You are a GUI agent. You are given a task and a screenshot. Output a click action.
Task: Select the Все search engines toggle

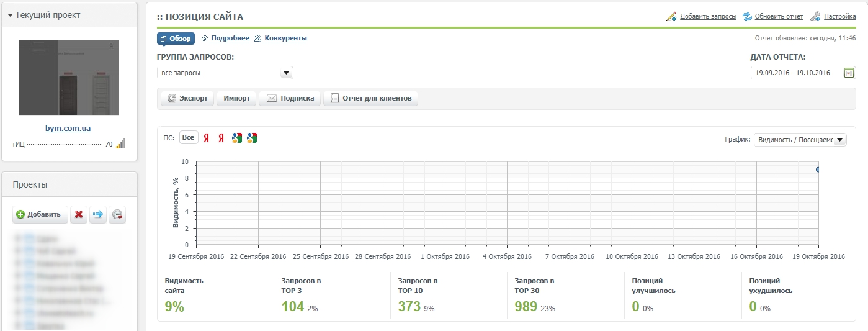[x=188, y=138]
